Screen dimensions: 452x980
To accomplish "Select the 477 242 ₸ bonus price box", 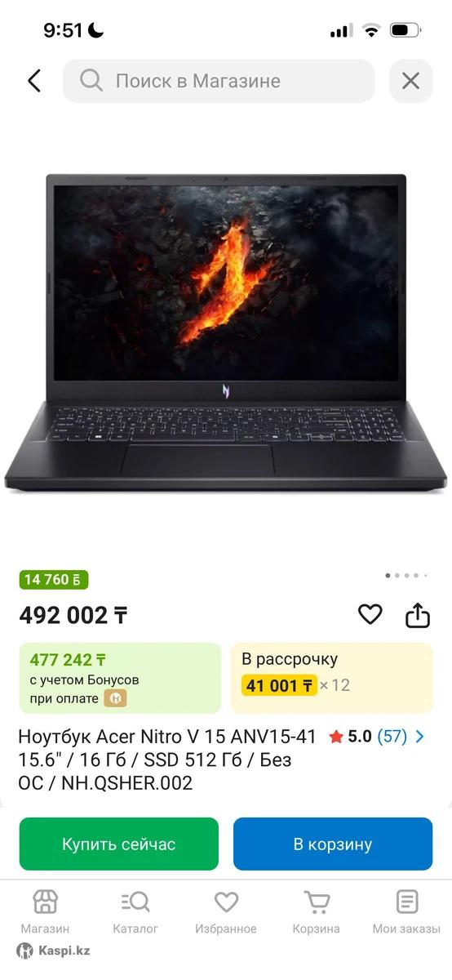I will [121, 678].
